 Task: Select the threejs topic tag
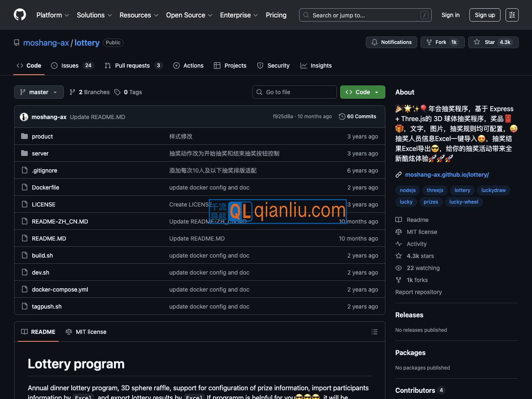pyautogui.click(x=435, y=190)
